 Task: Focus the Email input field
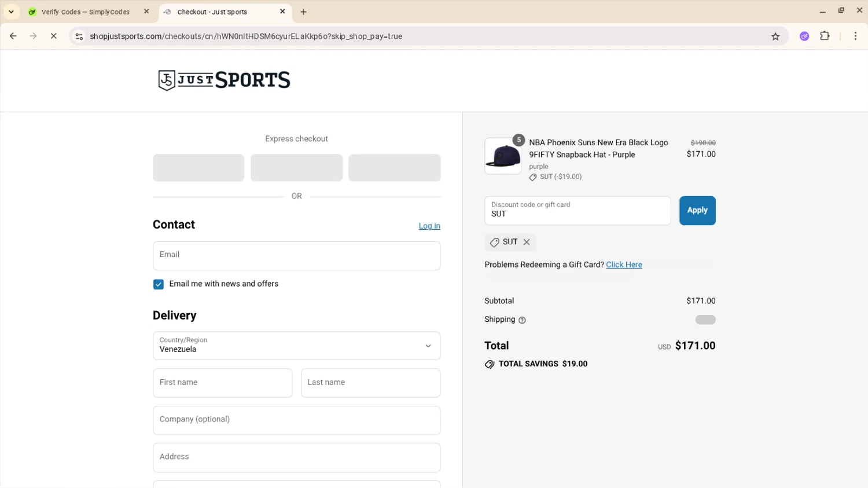point(296,256)
